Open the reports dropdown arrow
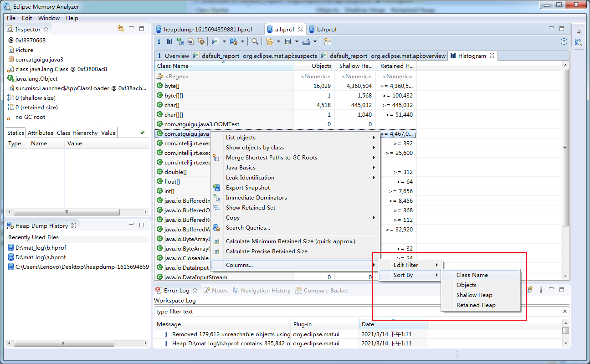This screenshot has width=590, height=364. coord(224,41)
